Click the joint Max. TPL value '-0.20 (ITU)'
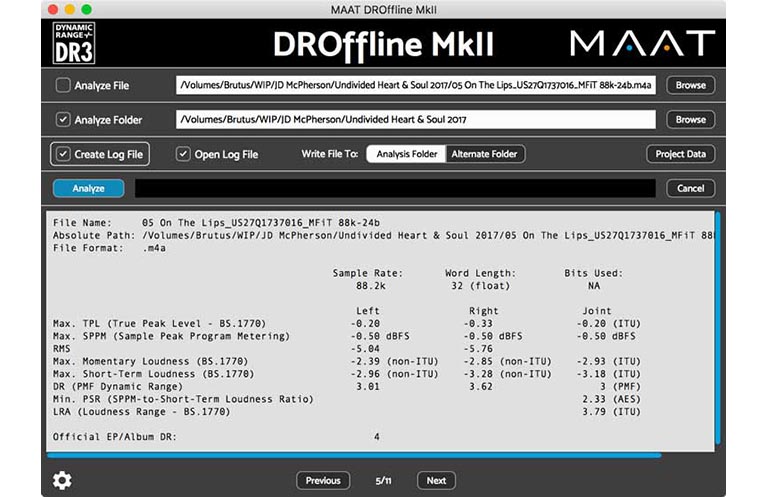 coord(608,324)
